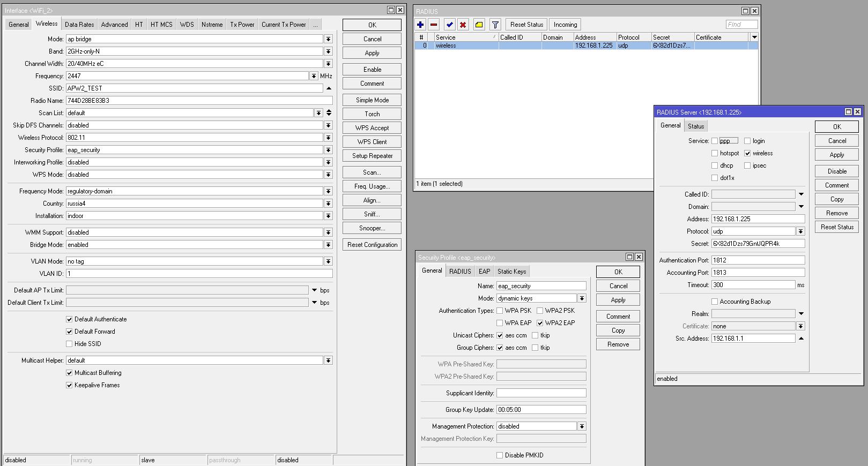The width and height of the screenshot is (868, 466).
Task: Collapse the SSID field arrow
Action: tap(329, 88)
